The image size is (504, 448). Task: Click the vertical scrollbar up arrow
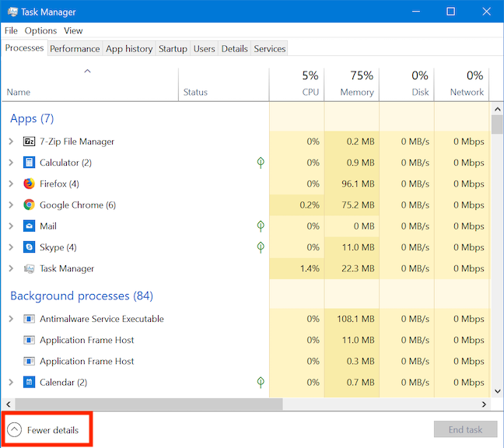pyautogui.click(x=498, y=109)
